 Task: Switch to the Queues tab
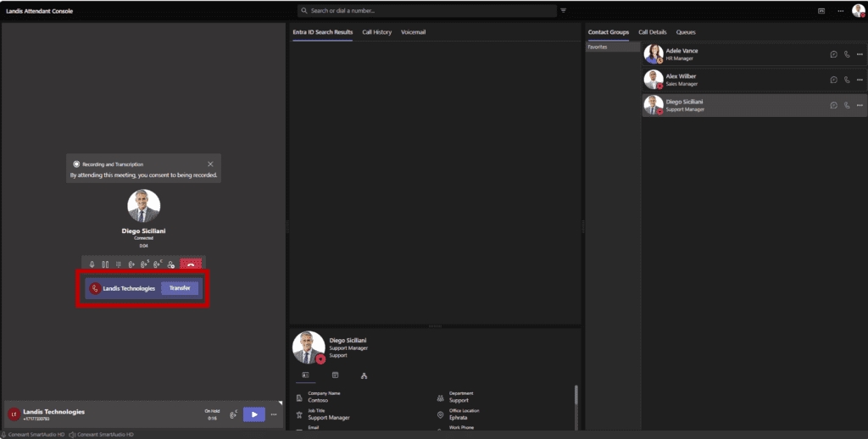point(686,32)
